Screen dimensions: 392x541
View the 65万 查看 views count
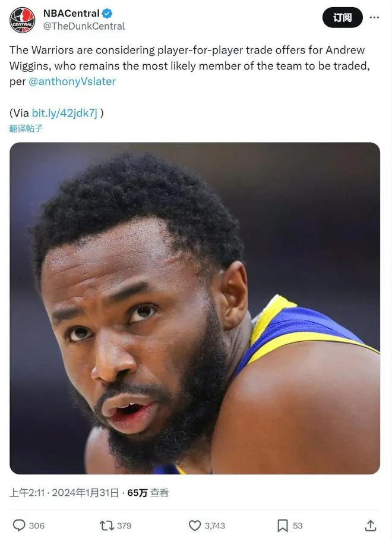click(x=148, y=493)
